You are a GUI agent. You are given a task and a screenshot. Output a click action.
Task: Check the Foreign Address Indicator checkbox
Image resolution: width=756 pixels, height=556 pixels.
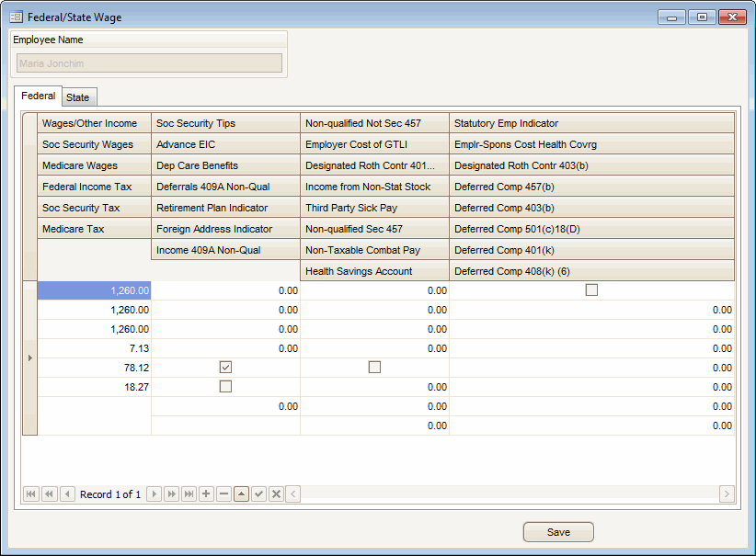click(225, 387)
